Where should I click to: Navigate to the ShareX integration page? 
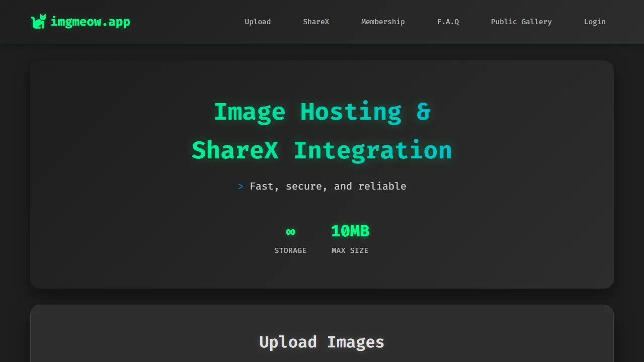coord(316,22)
